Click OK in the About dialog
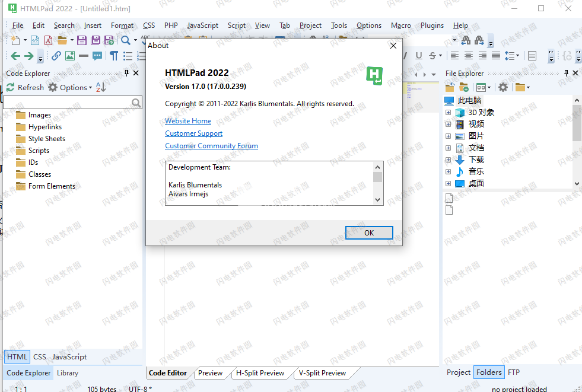582x392 pixels. [x=369, y=232]
